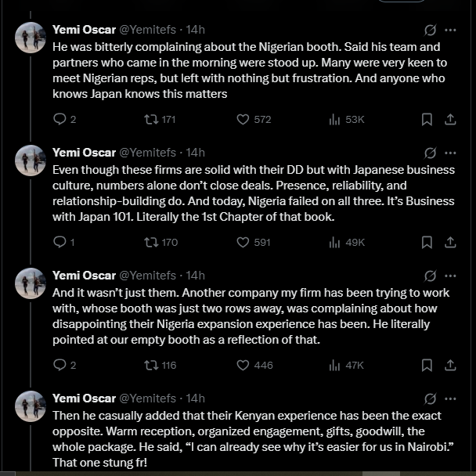This screenshot has width=476, height=476.
Task: Open the @Yemitefs handle on the second tweet
Action: [147, 153]
